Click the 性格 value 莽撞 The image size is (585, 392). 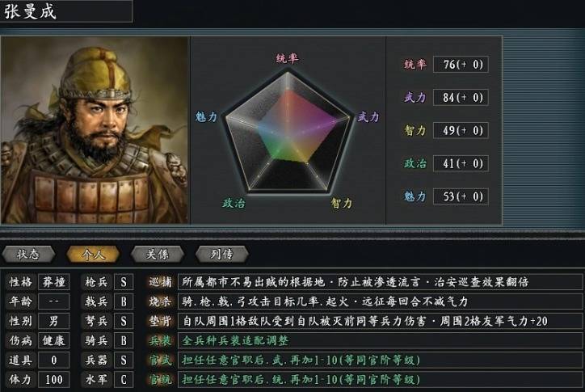click(53, 283)
